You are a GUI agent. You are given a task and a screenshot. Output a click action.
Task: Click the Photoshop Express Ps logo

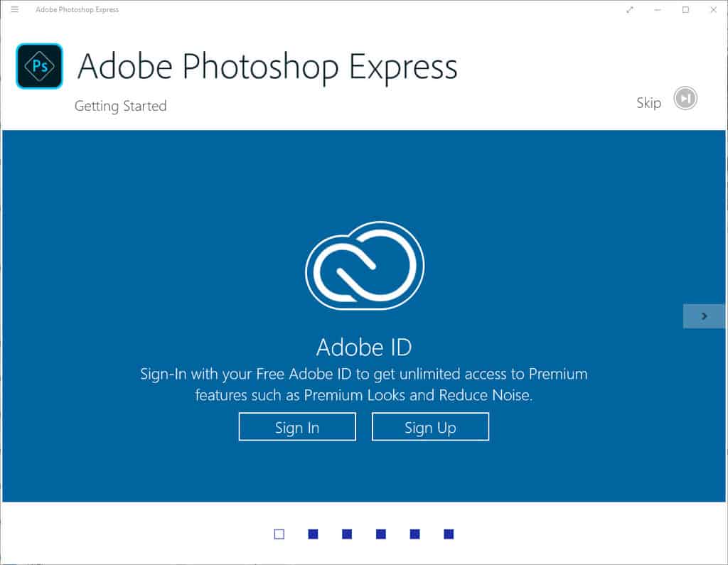point(38,66)
